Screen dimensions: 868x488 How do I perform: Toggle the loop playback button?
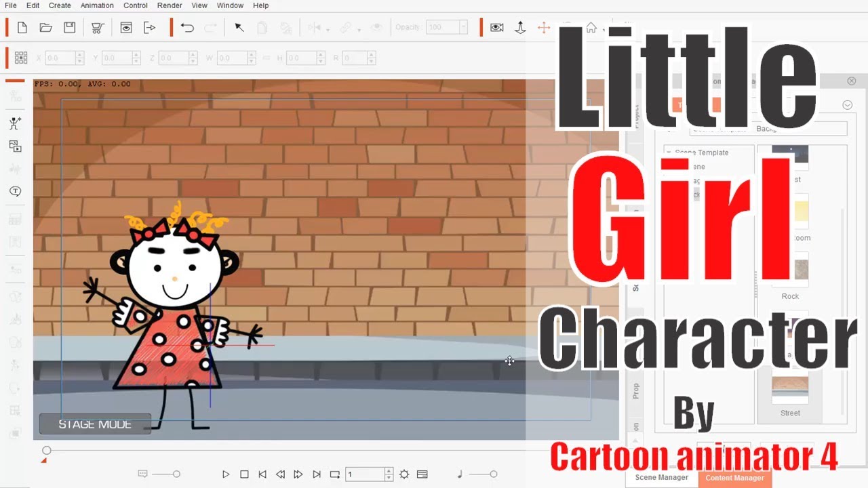coord(334,474)
